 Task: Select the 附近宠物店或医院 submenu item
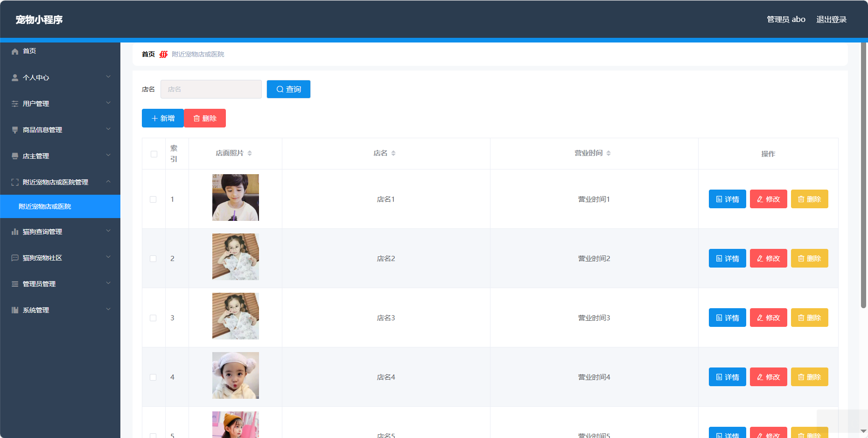click(x=60, y=206)
